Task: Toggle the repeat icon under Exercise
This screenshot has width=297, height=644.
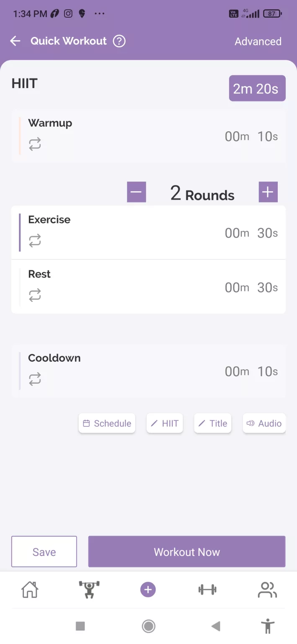Action: point(35,241)
